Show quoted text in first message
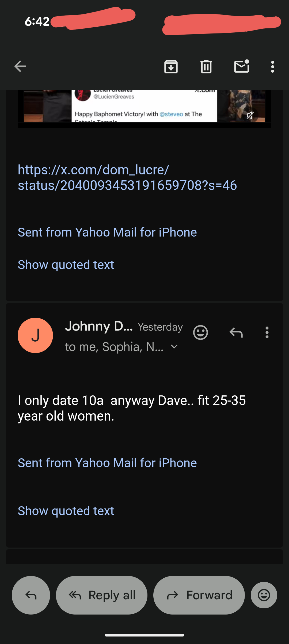 tap(66, 265)
